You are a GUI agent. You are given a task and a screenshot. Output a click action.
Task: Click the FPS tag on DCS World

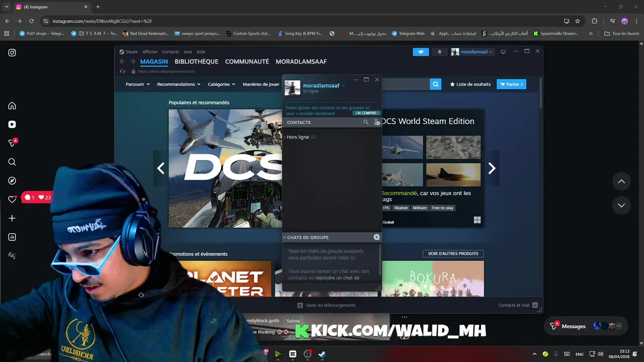[386, 208]
